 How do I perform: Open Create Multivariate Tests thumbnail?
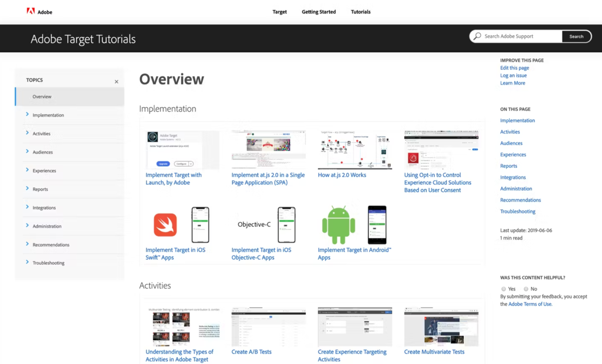(441, 327)
